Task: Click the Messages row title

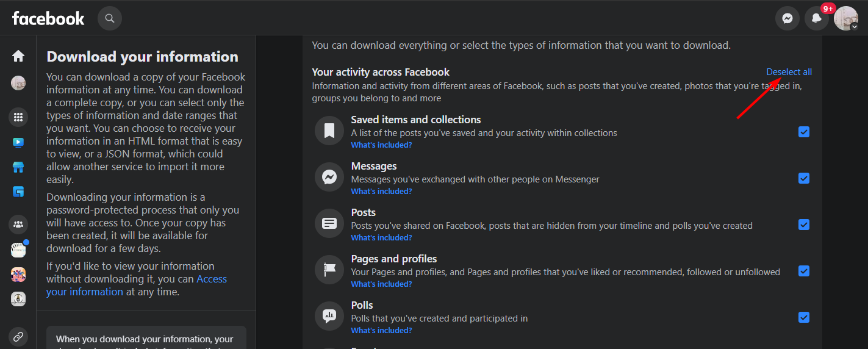Action: [x=374, y=166]
